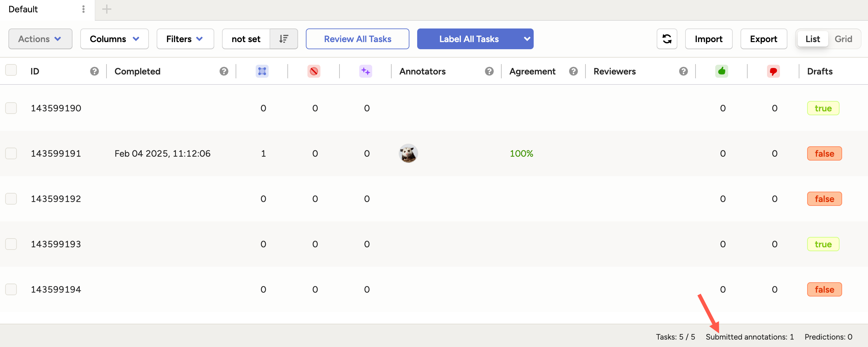Click the green thumbs-up column icon

pyautogui.click(x=721, y=71)
